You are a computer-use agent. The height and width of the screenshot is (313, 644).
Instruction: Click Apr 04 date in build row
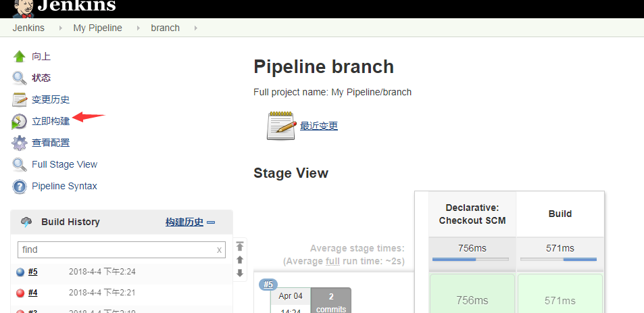291,296
